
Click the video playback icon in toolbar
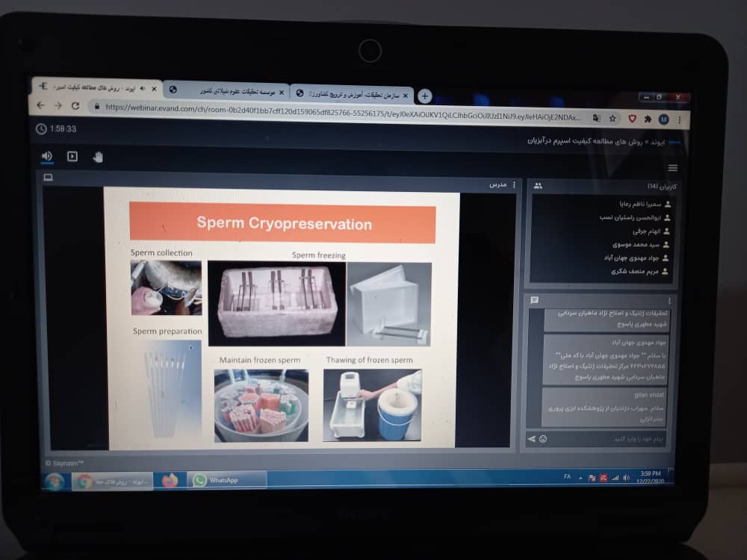click(x=72, y=156)
